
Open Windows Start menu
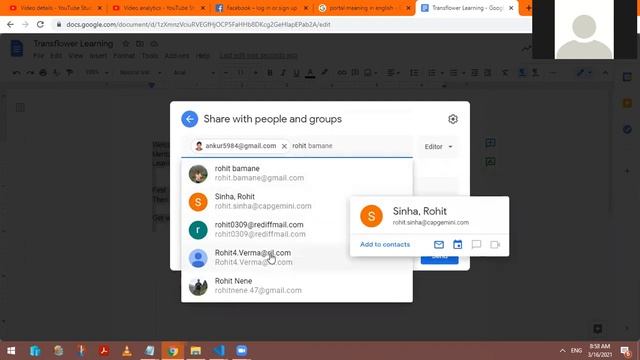pos(11,351)
